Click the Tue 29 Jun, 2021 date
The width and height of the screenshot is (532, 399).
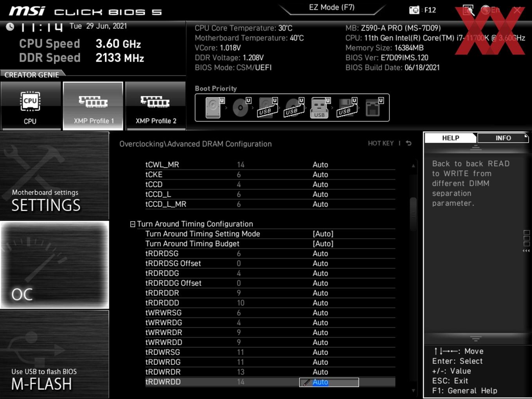click(98, 26)
